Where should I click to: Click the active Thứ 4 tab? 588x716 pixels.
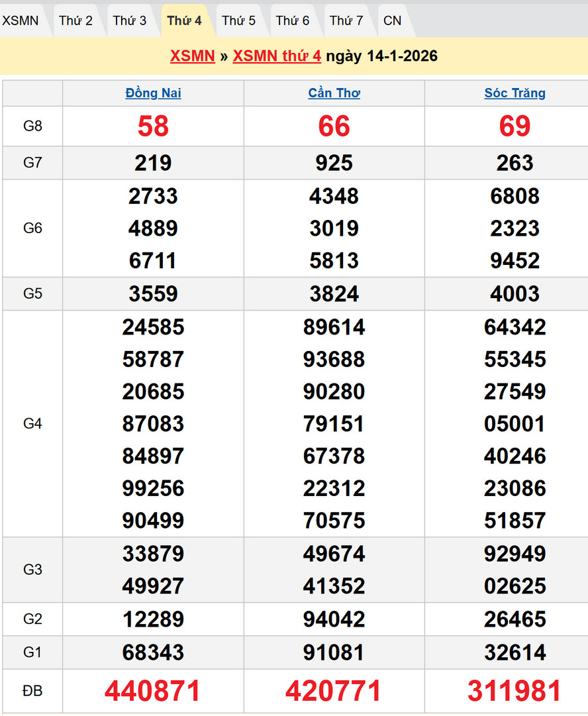[184, 21]
